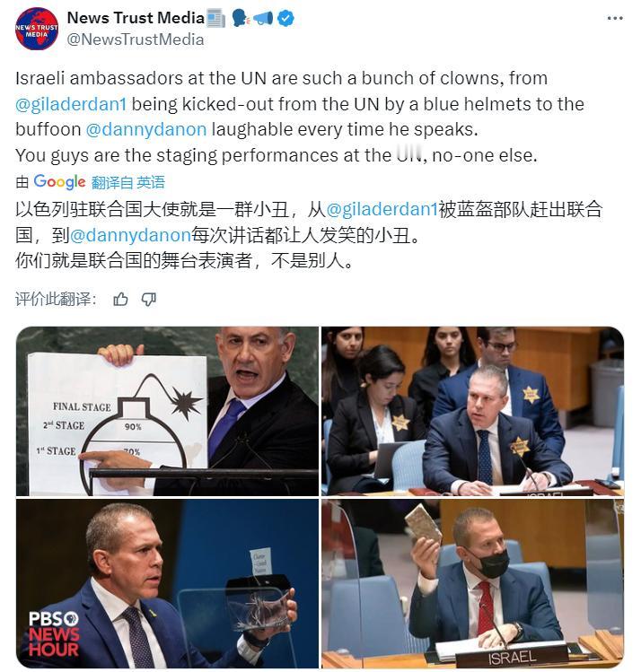The width and height of the screenshot is (641, 672).
Task: Click the Google logo in translation line
Action: point(59,182)
